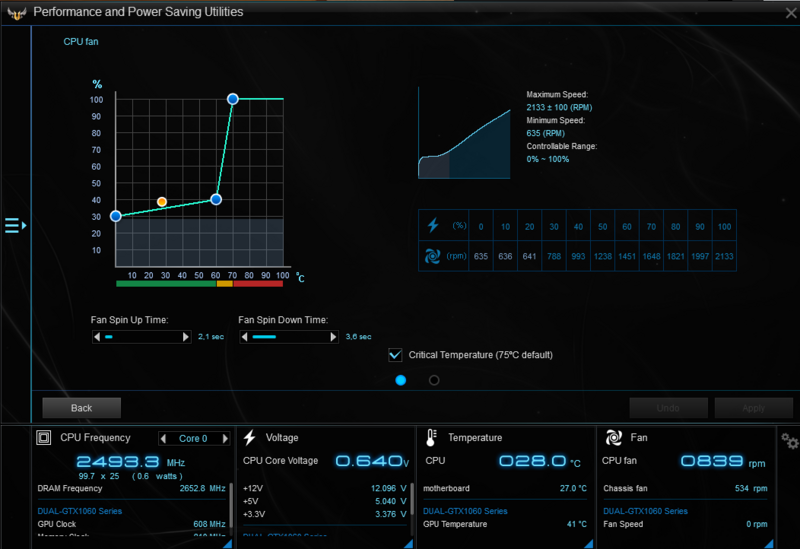This screenshot has width=800, height=549.
Task: Increase the Fan Spin Up Time
Action: 186,338
